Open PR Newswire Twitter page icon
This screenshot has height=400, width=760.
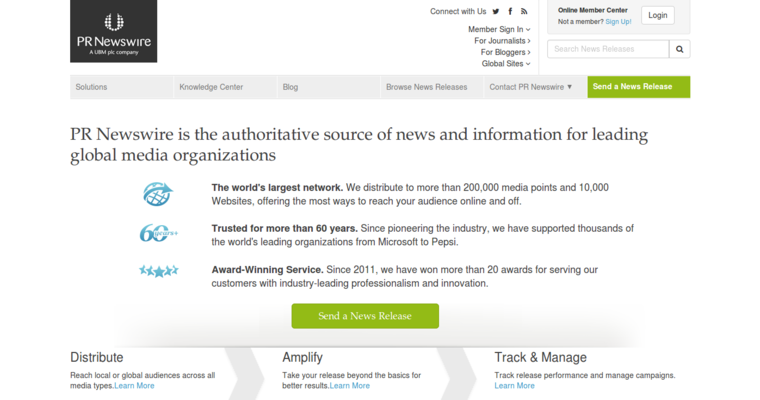click(x=495, y=12)
